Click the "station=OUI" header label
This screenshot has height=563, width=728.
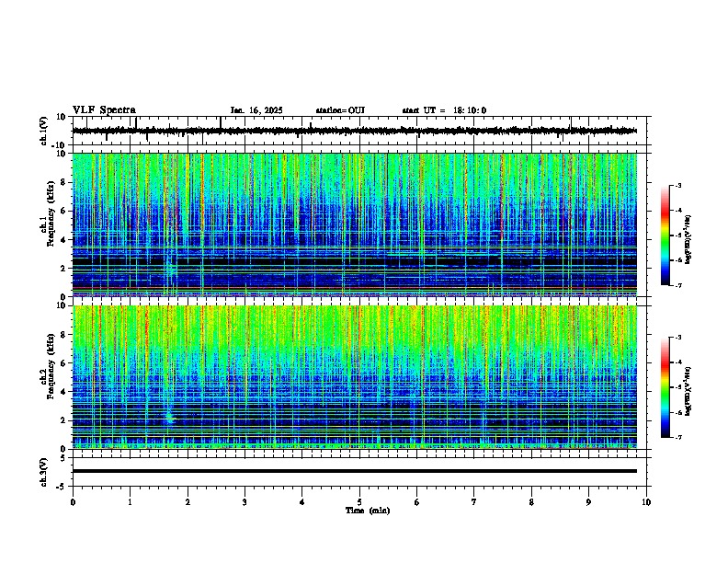(340, 110)
